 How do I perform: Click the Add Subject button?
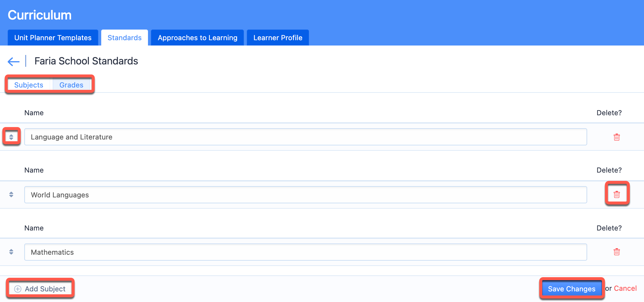pos(40,289)
